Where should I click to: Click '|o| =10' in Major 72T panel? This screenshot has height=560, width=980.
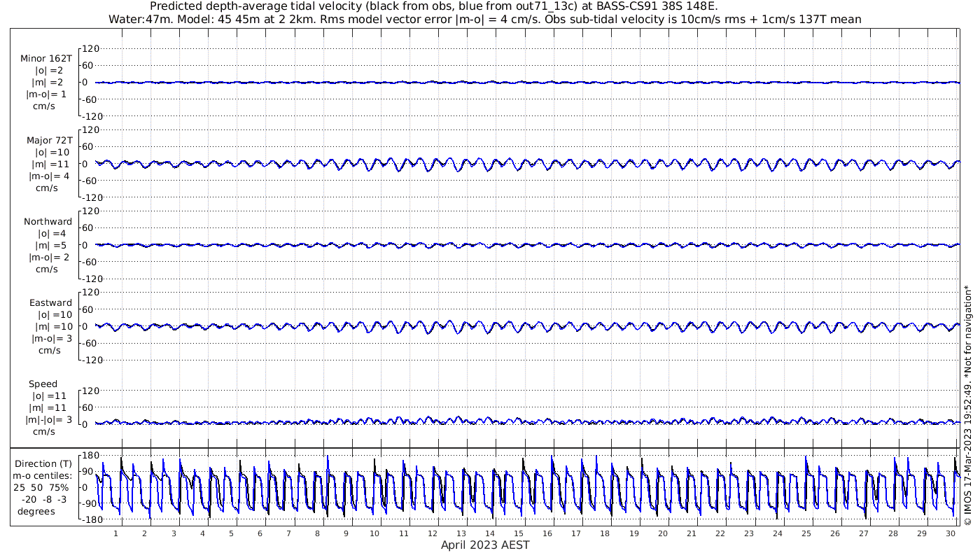[x=52, y=152]
